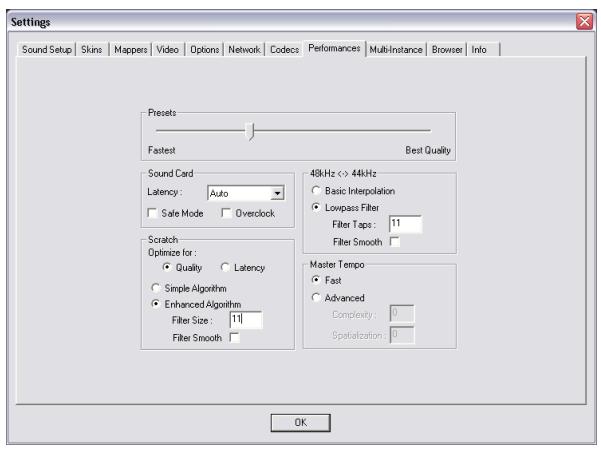Go to the Browser tab

pyautogui.click(x=447, y=49)
